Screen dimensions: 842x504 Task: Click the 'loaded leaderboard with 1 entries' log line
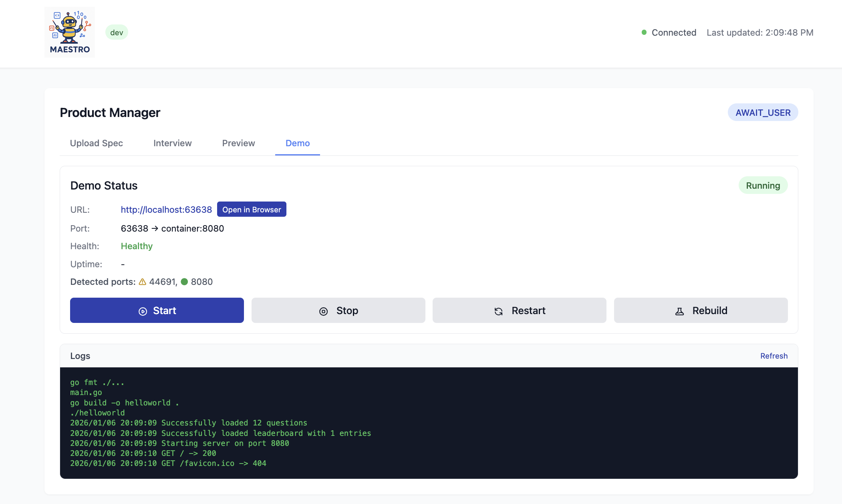(x=221, y=433)
